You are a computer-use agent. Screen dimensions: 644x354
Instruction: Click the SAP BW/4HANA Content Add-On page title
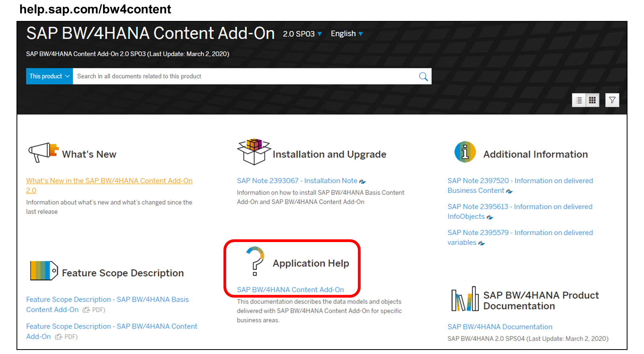click(151, 33)
